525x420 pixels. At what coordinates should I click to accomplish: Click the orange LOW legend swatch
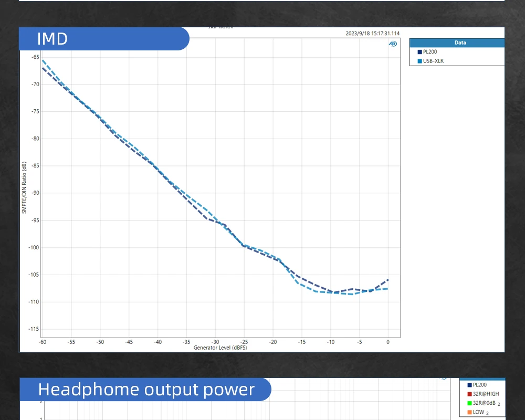(x=469, y=412)
